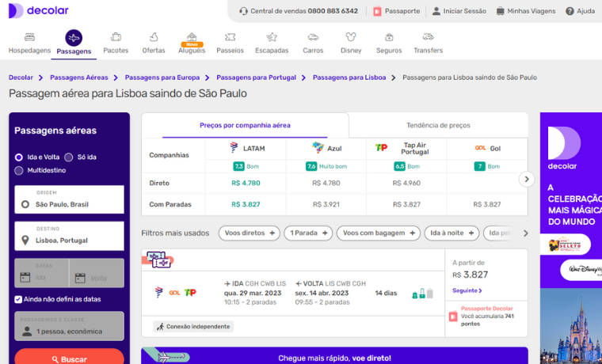Open Disney Mickey icon
This screenshot has width=602, height=364.
coord(351,37)
